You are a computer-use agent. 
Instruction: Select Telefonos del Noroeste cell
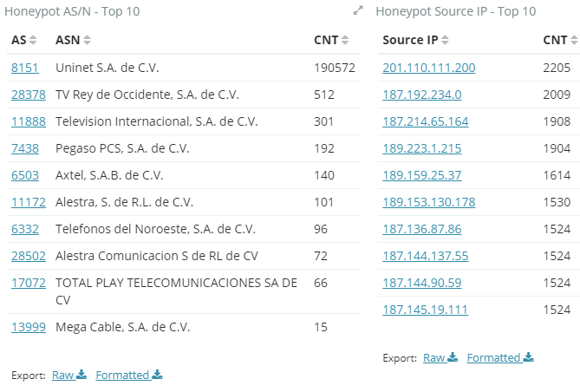coord(156,229)
